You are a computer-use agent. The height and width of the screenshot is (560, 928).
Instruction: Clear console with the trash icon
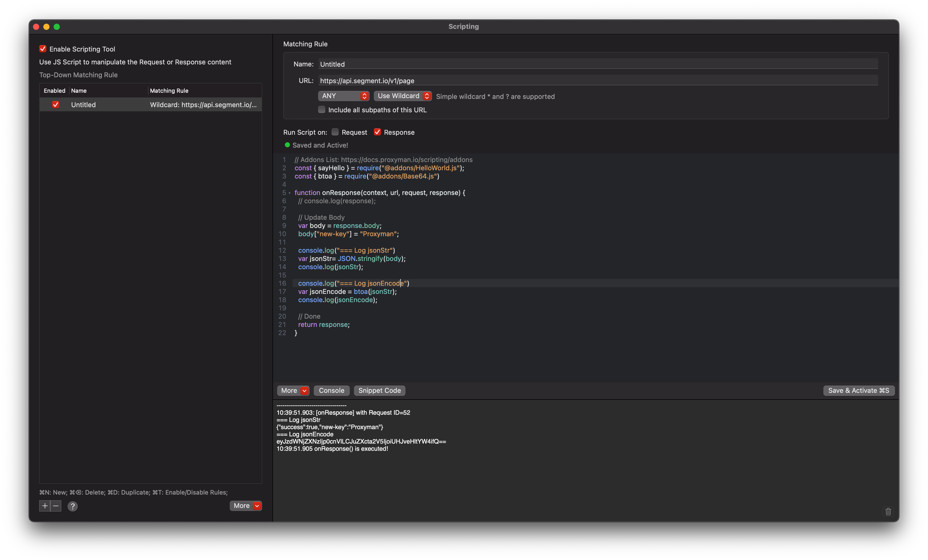tap(888, 512)
